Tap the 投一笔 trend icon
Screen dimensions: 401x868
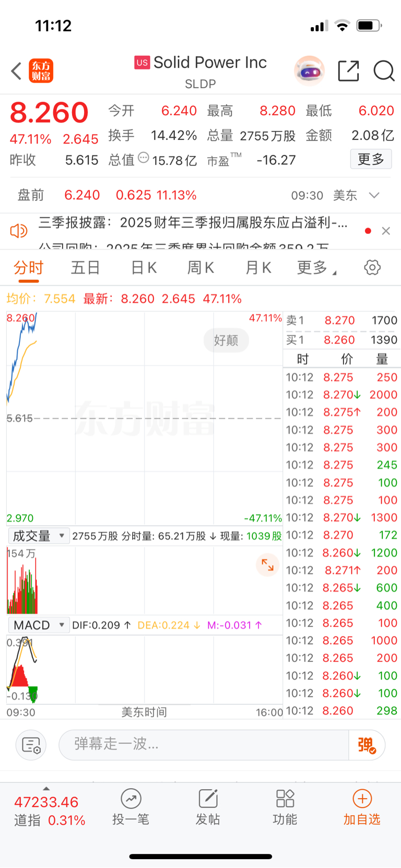click(x=131, y=799)
